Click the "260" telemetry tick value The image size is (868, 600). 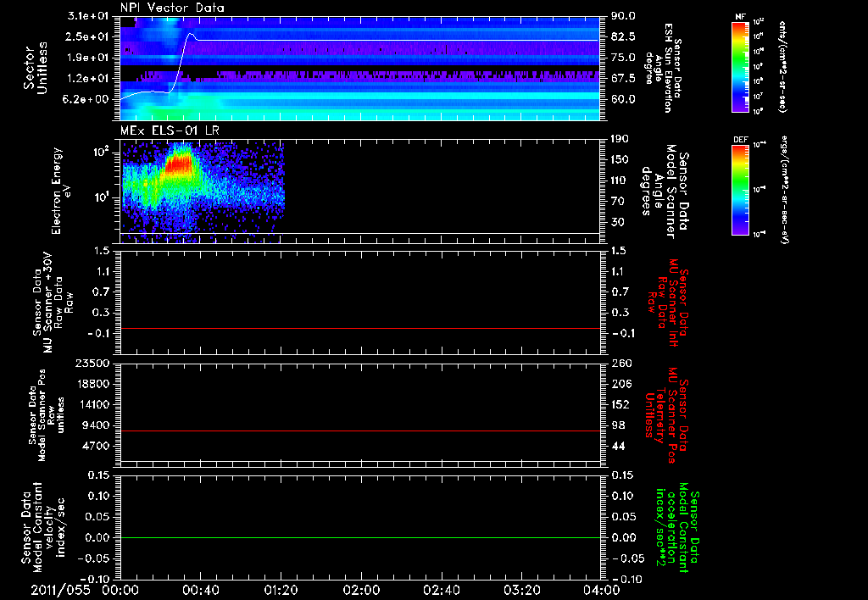pyautogui.click(x=620, y=363)
